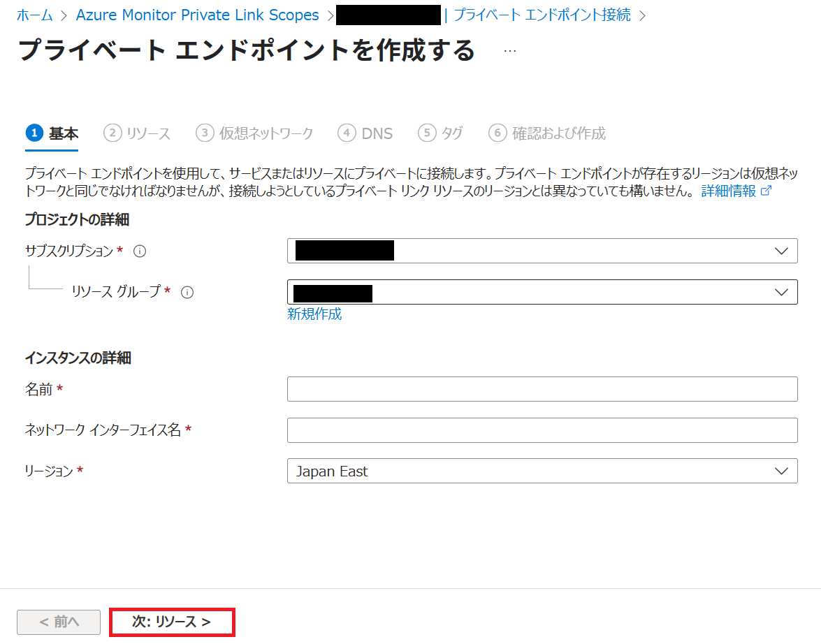Open Azure Monitor Private Link Scopes breadcrumb
The image size is (821, 644).
click(198, 15)
